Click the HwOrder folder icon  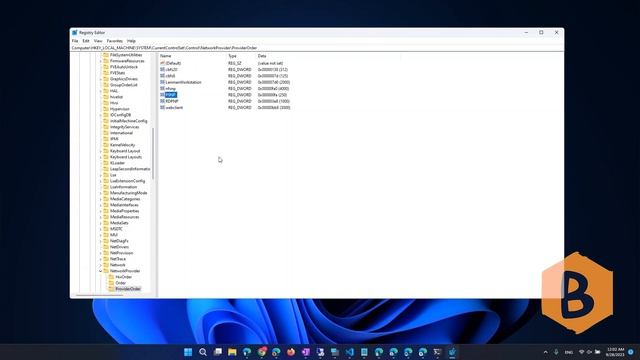111,277
